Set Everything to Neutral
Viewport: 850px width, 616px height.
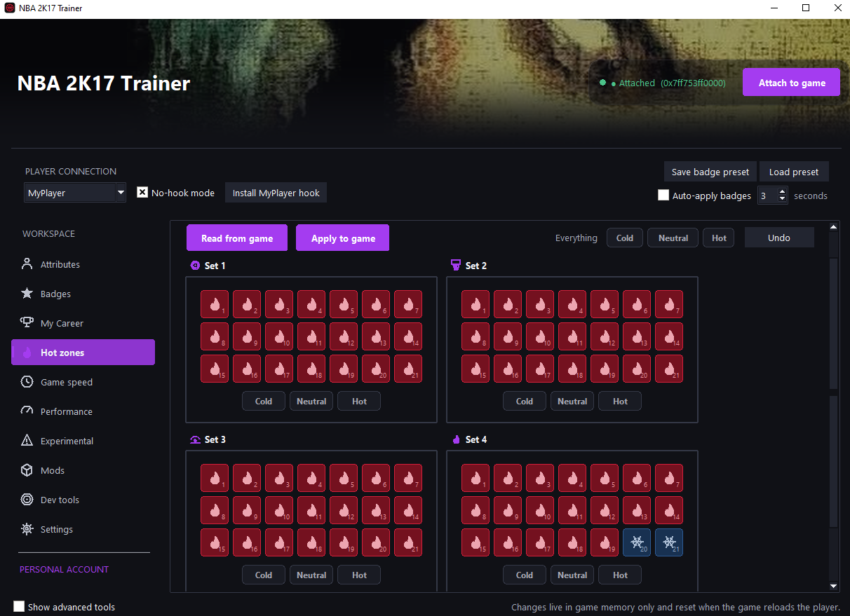pos(673,238)
